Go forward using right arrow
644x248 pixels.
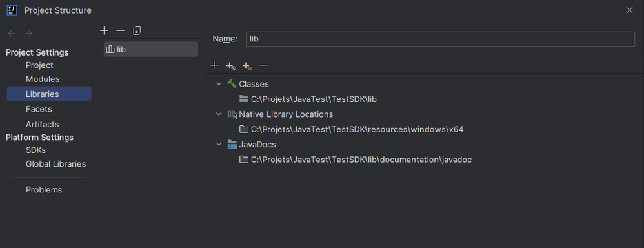pos(28,34)
